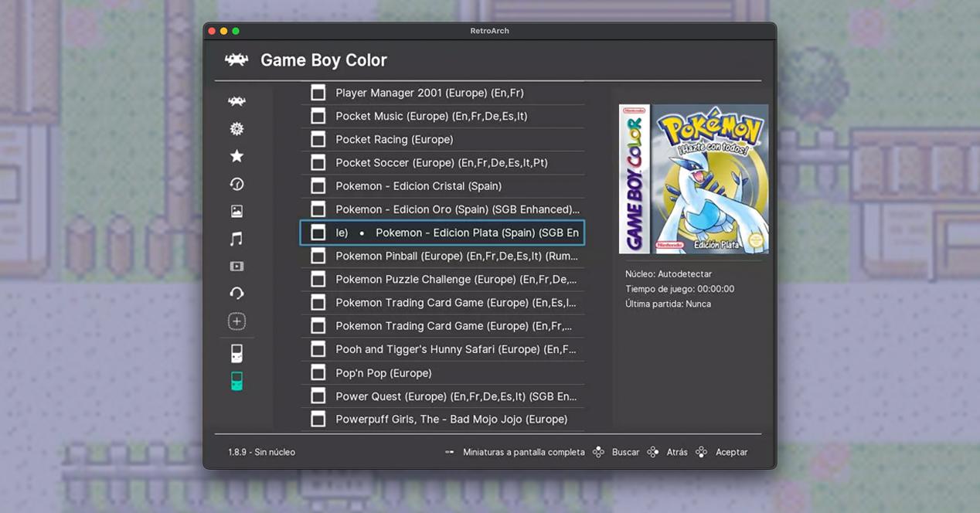
Task: Click the Núcleo: Autodetectar text
Action: tap(669, 274)
